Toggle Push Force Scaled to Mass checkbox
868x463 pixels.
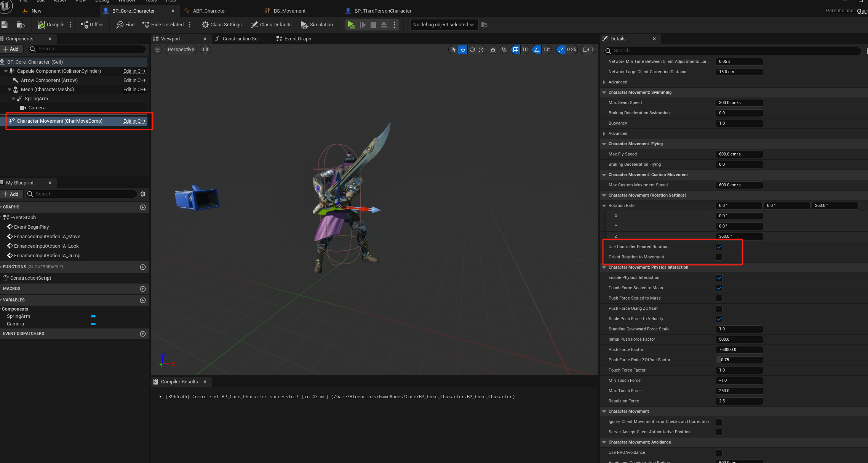719,298
